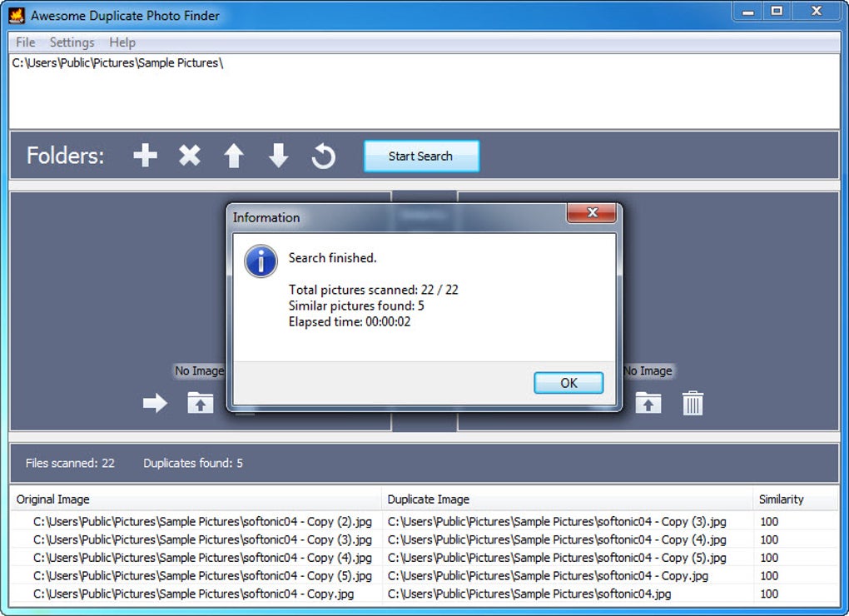Click the blue information icon in dialog

click(x=261, y=261)
